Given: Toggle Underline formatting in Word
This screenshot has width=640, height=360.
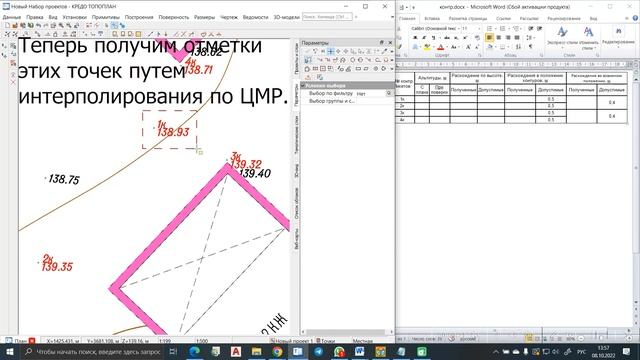Looking at the screenshot, I should 433,38.
